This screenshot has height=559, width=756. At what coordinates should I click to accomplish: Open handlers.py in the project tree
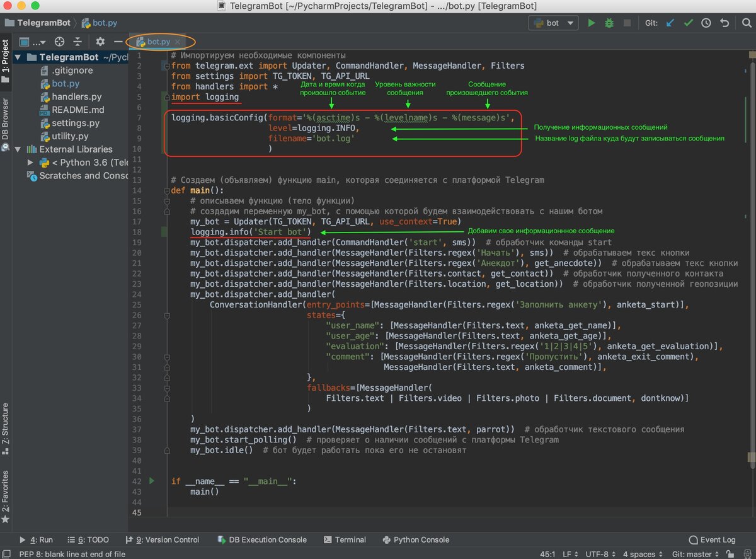(76, 96)
